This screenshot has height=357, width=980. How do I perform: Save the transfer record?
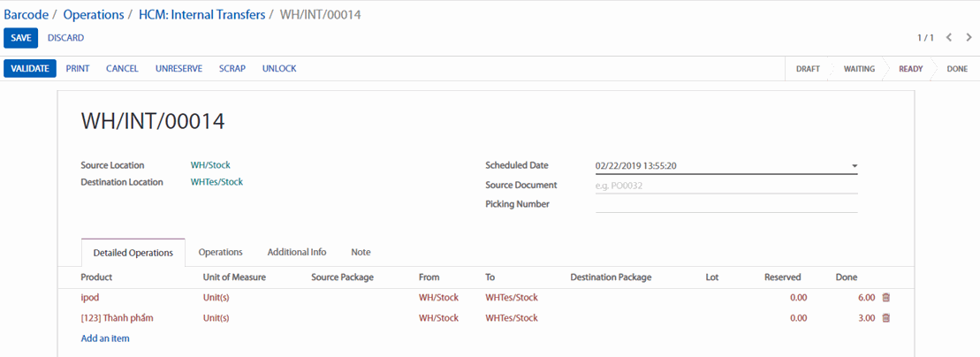(x=21, y=38)
